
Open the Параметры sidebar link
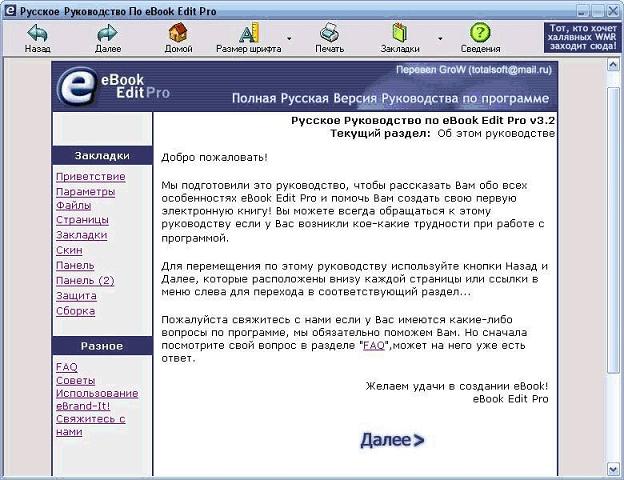pos(86,192)
